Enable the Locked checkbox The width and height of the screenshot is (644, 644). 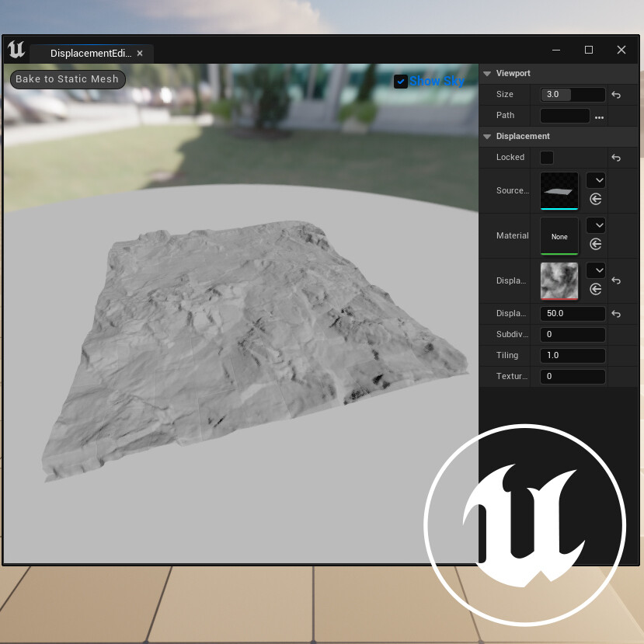coord(547,157)
